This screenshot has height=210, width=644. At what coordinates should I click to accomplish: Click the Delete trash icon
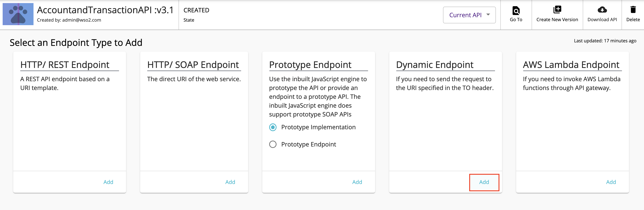[633, 10]
